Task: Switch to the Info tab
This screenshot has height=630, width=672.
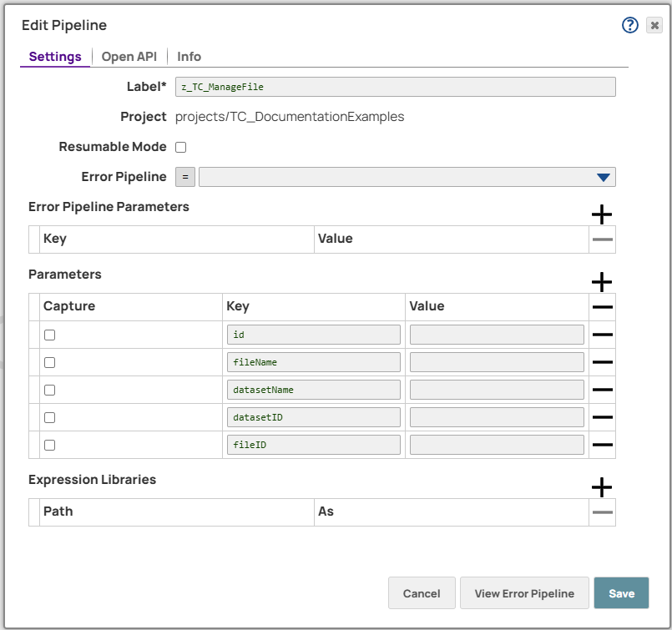Action: tap(189, 57)
